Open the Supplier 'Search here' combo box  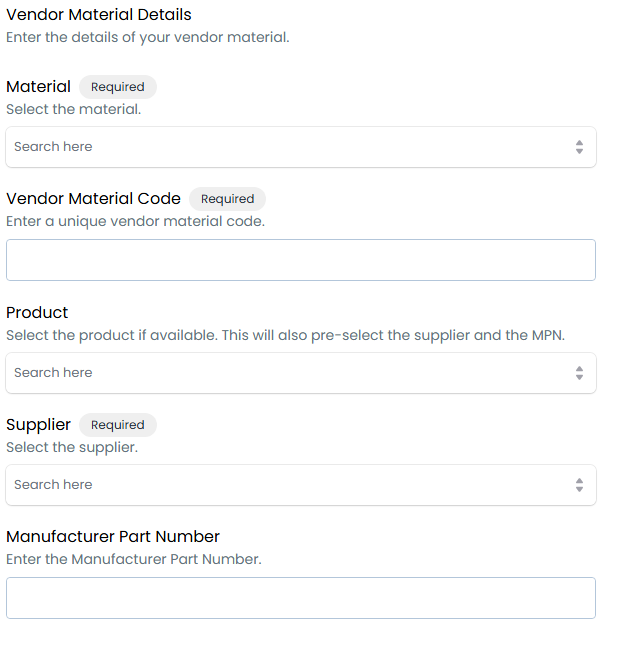(301, 485)
